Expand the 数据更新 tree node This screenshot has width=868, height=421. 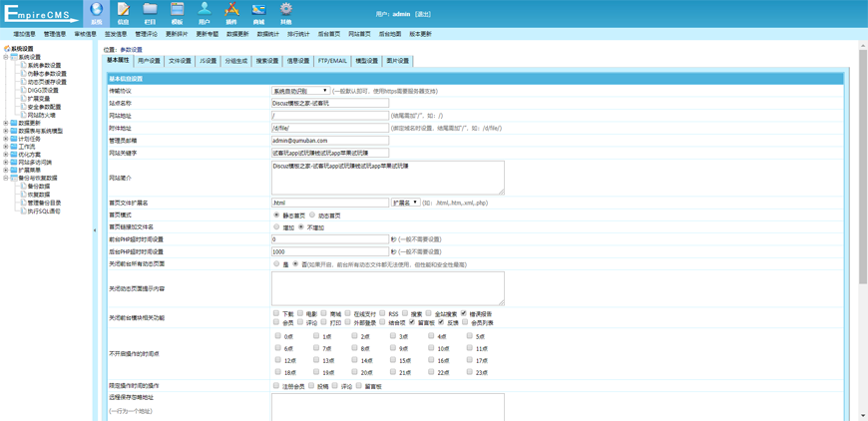6,123
